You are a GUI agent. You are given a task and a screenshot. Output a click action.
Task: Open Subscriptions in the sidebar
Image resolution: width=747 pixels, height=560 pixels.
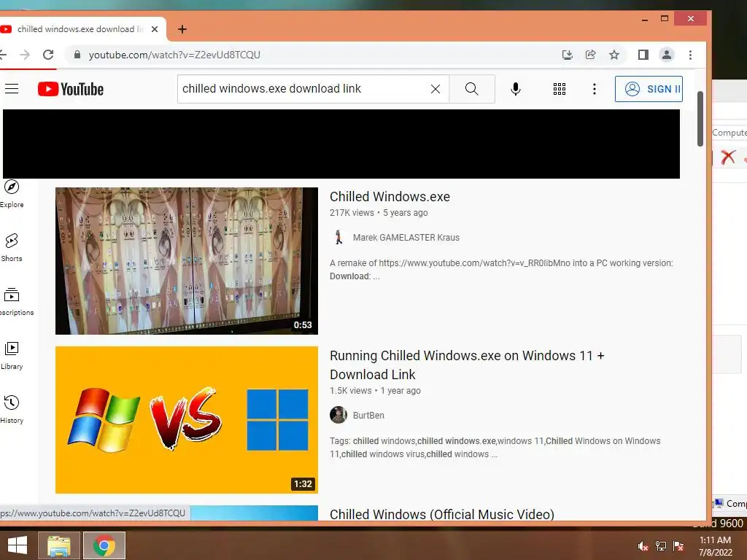[x=15, y=302]
